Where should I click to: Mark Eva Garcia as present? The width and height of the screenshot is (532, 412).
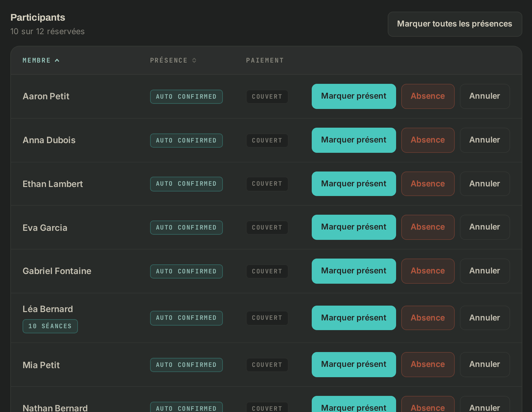point(354,227)
